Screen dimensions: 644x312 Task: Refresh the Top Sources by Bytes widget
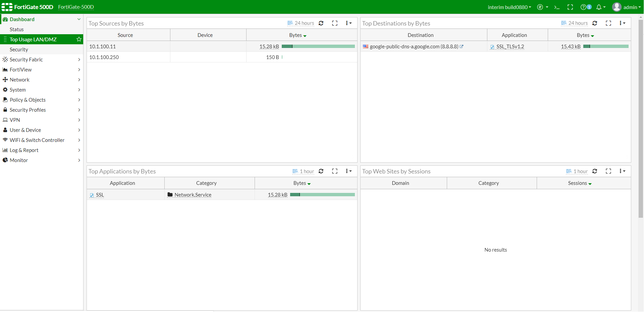(x=321, y=23)
